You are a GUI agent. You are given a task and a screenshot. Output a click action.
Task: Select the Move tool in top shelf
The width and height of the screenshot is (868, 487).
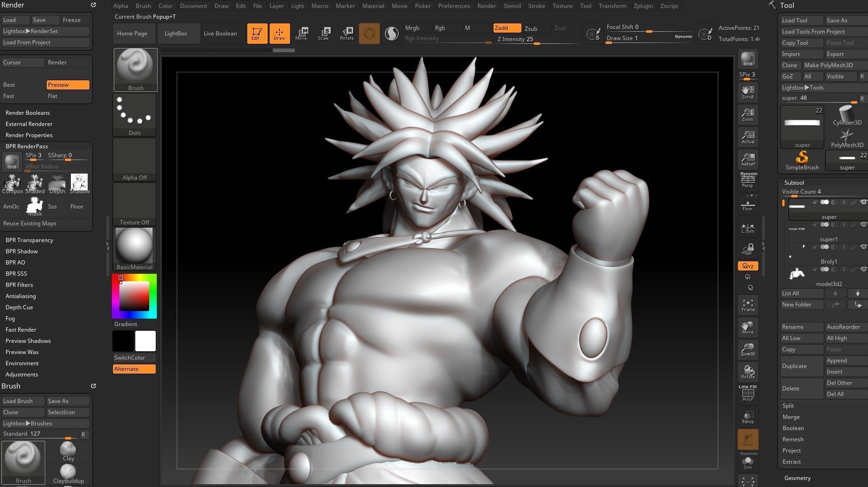(301, 34)
